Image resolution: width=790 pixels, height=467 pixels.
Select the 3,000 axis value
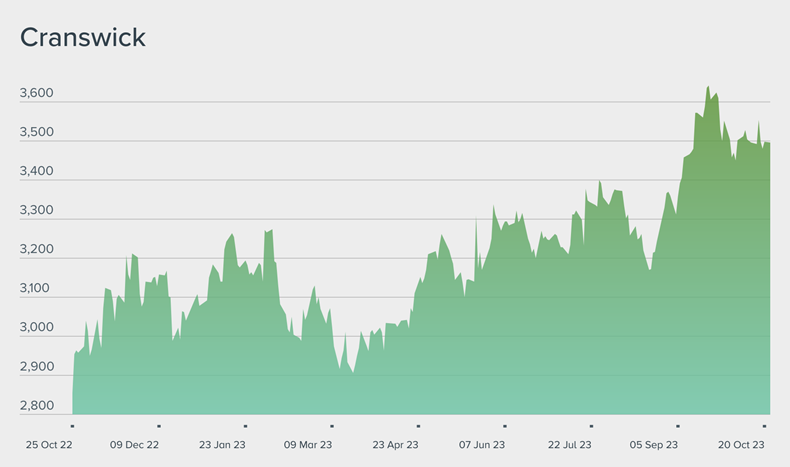(x=37, y=328)
